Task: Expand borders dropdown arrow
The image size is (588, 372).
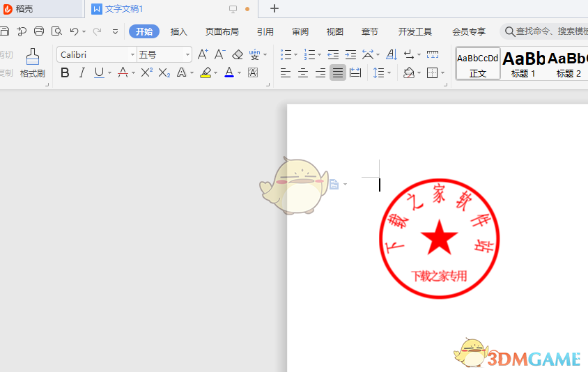Action: tap(443, 72)
